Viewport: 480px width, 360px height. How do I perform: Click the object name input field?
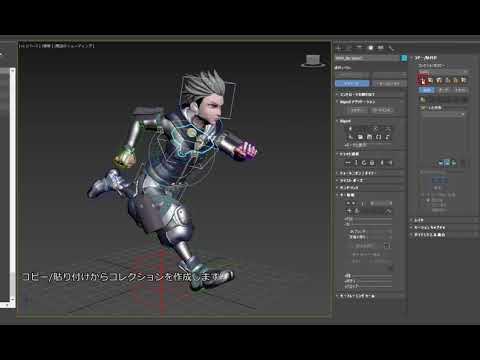(x=367, y=58)
